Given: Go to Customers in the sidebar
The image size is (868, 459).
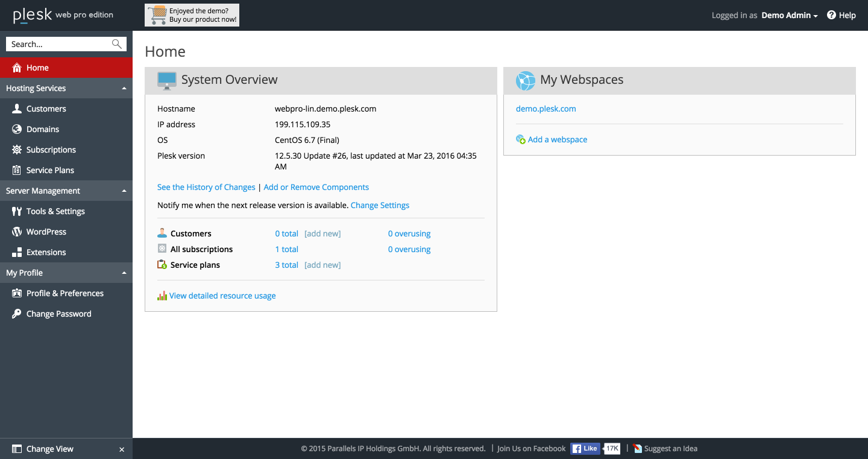Looking at the screenshot, I should 66,109.
